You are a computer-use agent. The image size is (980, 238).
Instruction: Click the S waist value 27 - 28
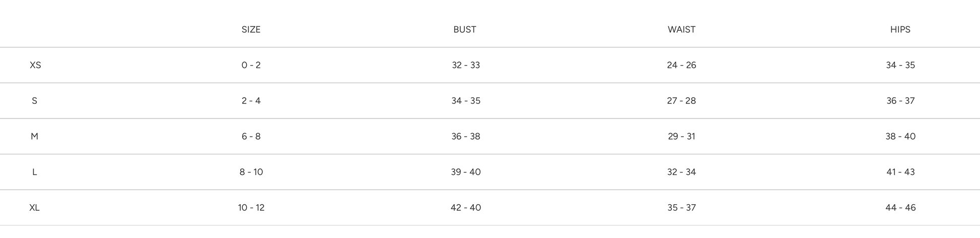[681, 101]
